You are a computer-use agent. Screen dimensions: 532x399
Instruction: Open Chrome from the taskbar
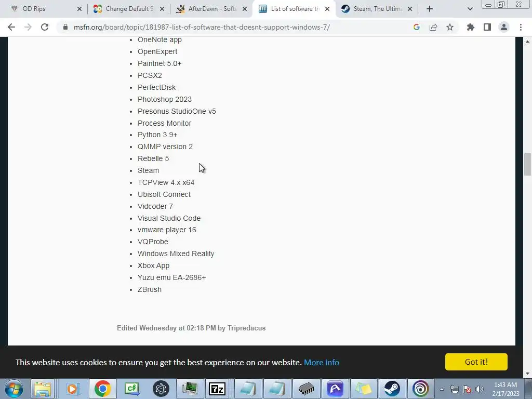coord(102,389)
